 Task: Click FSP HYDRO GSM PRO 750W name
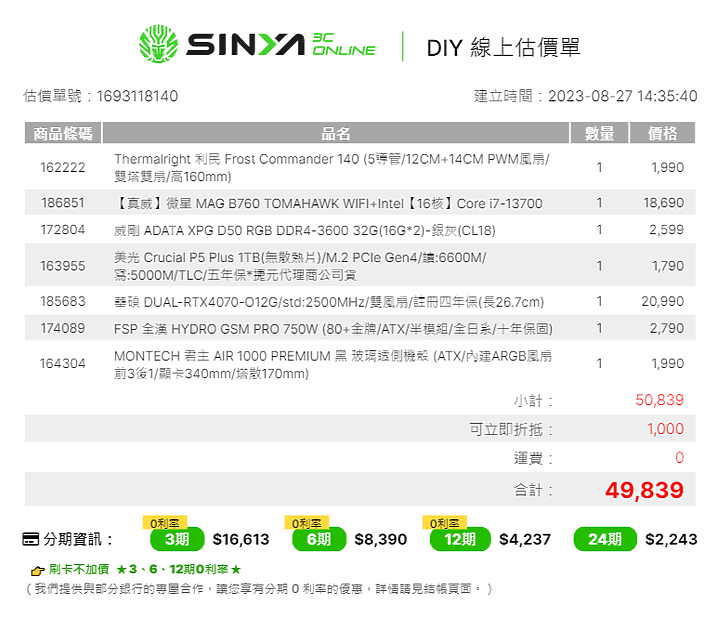coord(333,329)
